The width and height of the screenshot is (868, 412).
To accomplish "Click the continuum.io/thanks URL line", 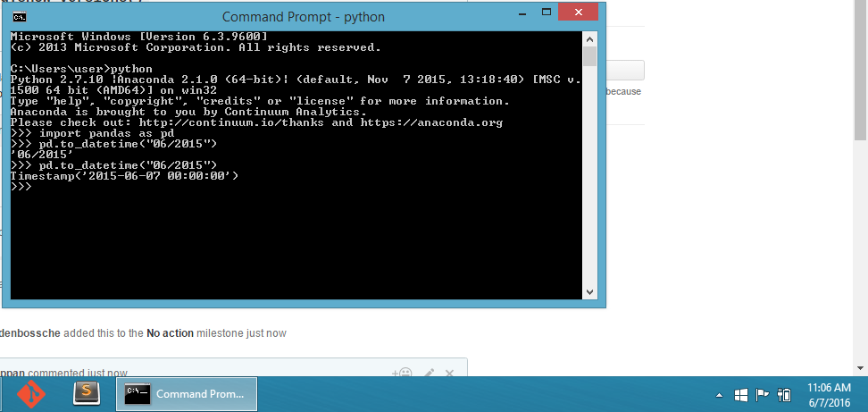I will click(x=256, y=123).
